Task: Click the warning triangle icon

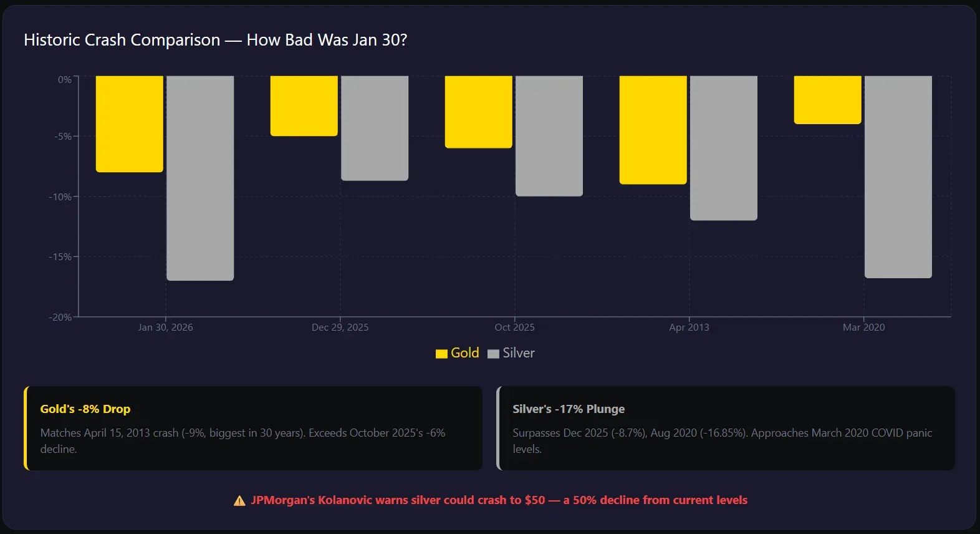Action: click(x=239, y=501)
